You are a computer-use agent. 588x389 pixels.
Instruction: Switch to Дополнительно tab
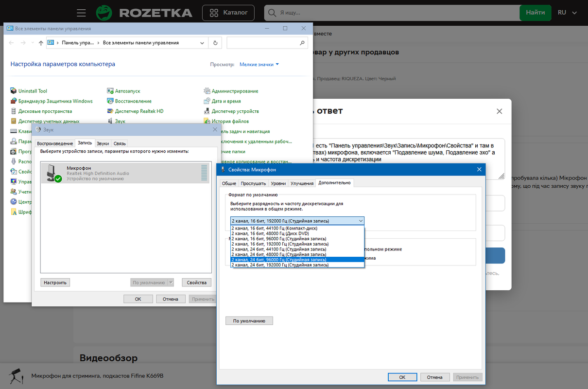click(x=334, y=183)
